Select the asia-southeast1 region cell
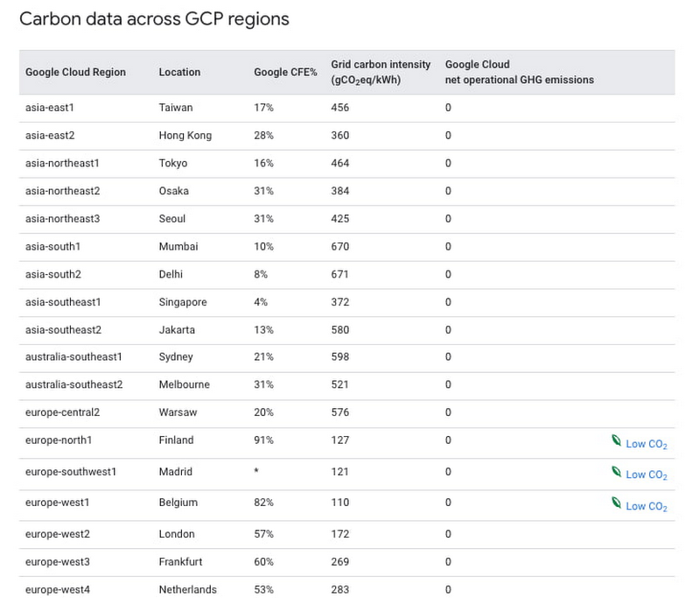Screen dimensions: 700x598 coord(63,302)
